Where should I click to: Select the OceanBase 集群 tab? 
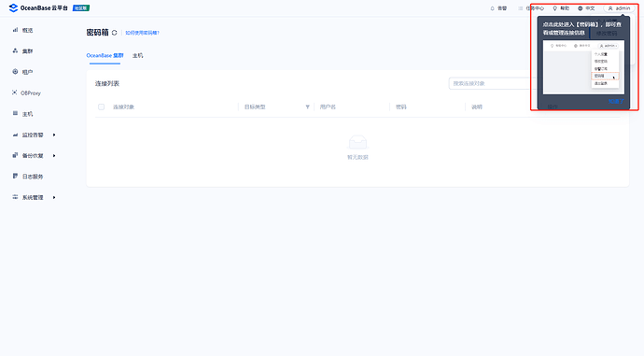pos(105,55)
